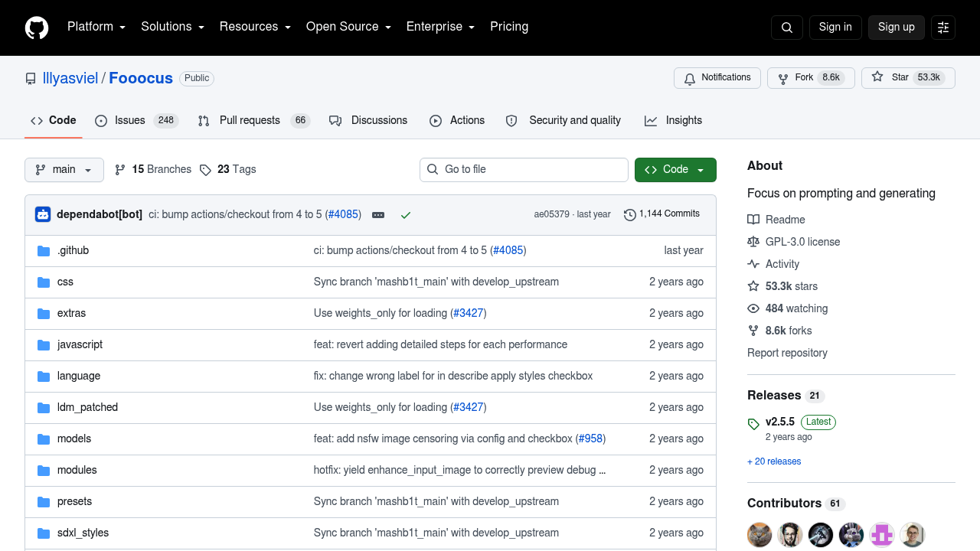
Task: Expand the commit message ellipsis icon
Action: point(378,215)
